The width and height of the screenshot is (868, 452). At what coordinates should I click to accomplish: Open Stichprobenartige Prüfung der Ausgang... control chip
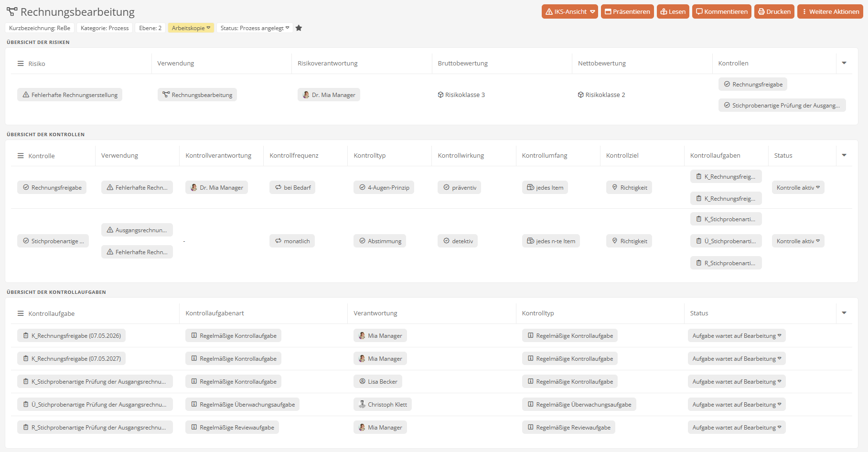(782, 105)
